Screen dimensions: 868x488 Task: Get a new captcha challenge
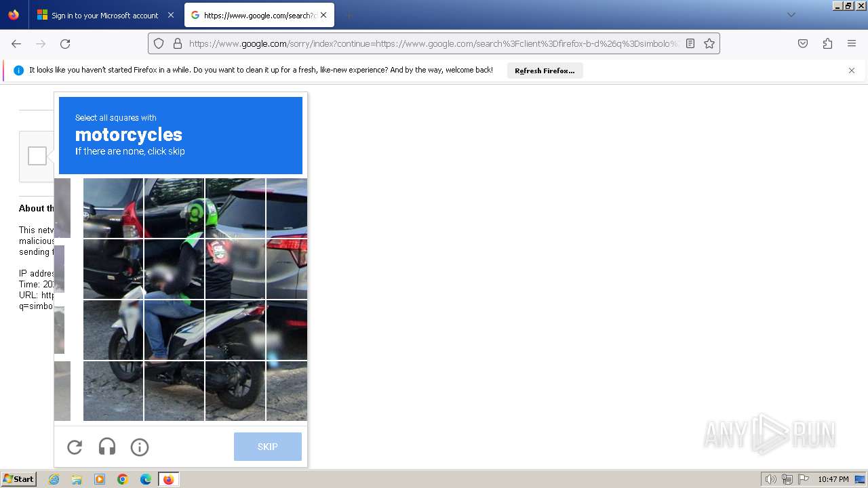(x=75, y=447)
